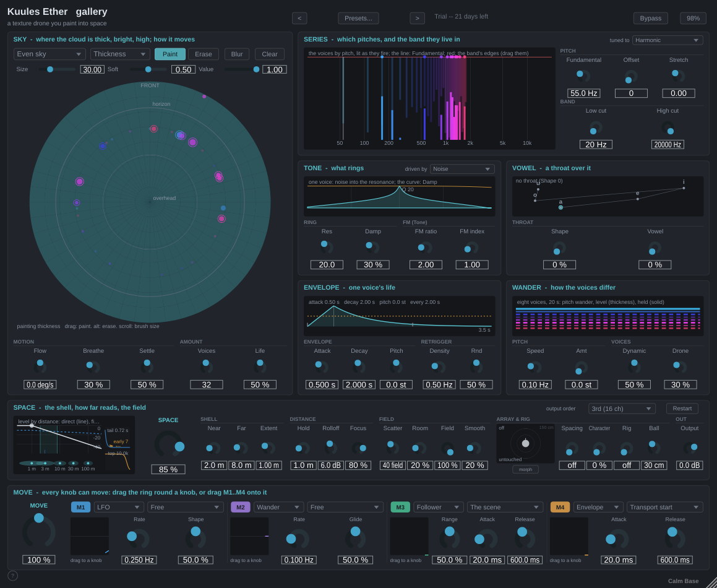Open the driven by Noise dropdown
Screen dimensions: 717x588
point(462,169)
